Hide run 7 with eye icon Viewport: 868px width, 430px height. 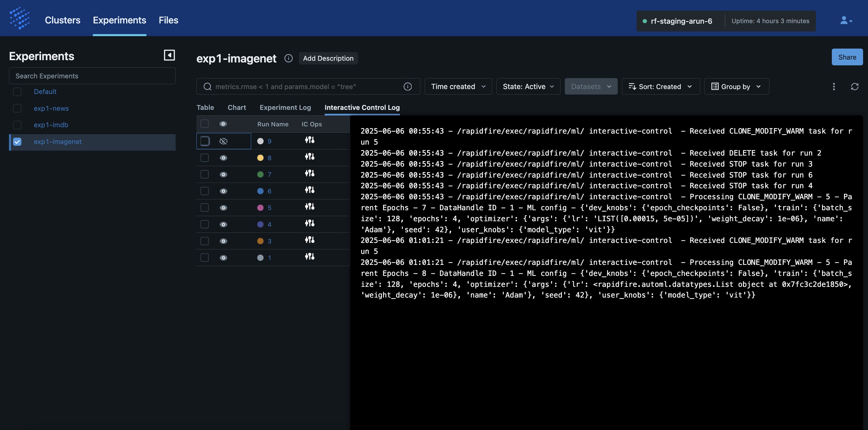pos(223,174)
